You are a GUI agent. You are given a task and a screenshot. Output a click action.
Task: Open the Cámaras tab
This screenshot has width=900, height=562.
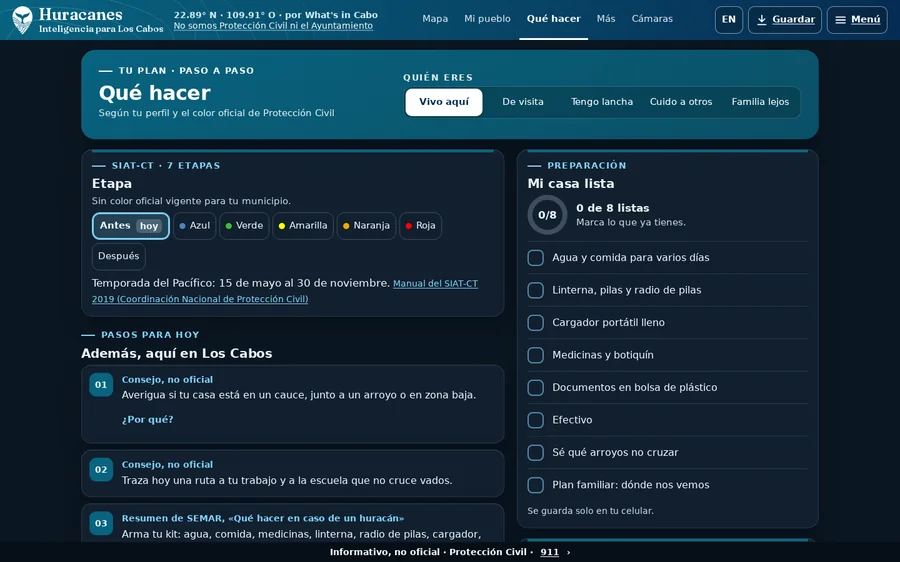click(x=652, y=19)
